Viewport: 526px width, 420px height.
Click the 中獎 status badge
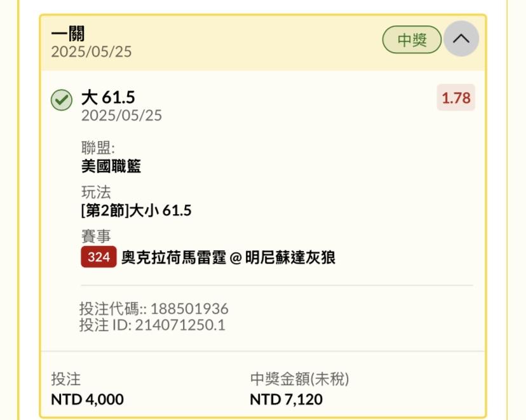point(412,39)
